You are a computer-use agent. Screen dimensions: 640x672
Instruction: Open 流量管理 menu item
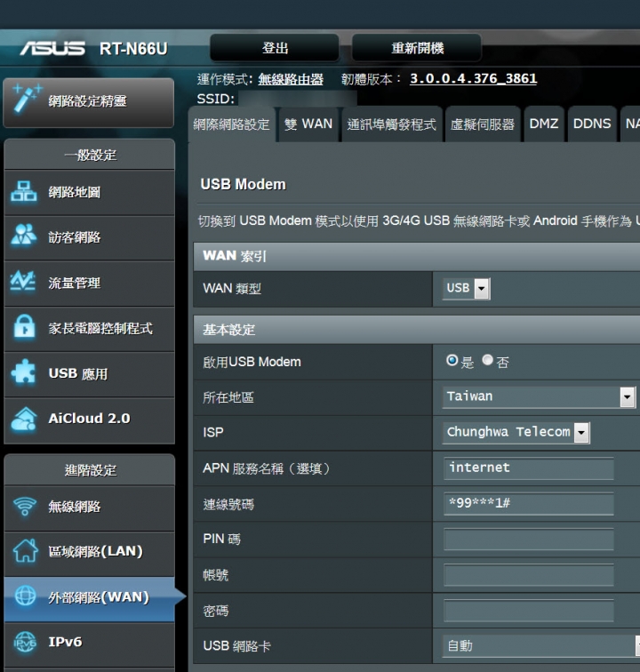pos(89,284)
